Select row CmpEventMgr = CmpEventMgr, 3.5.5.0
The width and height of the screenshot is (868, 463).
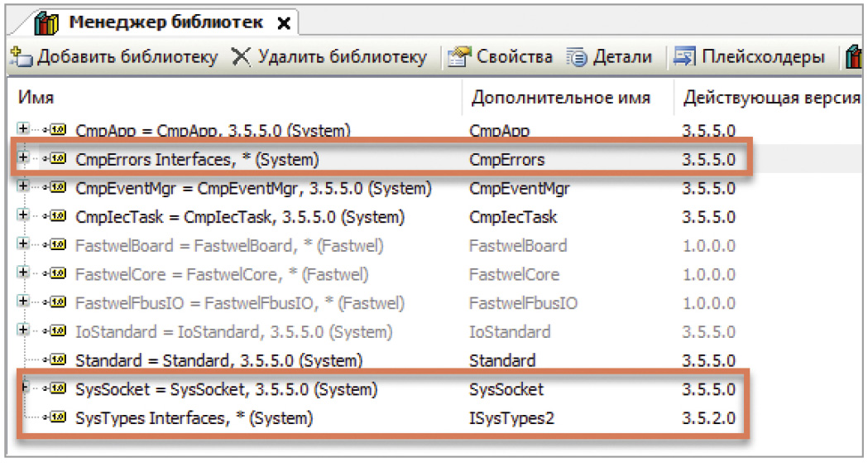click(x=253, y=188)
